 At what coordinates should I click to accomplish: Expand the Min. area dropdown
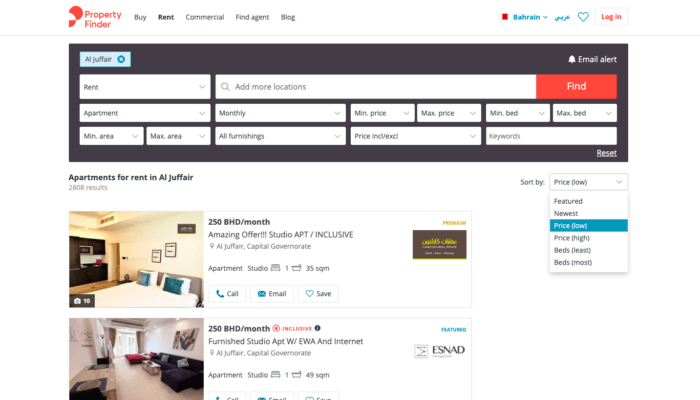pyautogui.click(x=112, y=136)
